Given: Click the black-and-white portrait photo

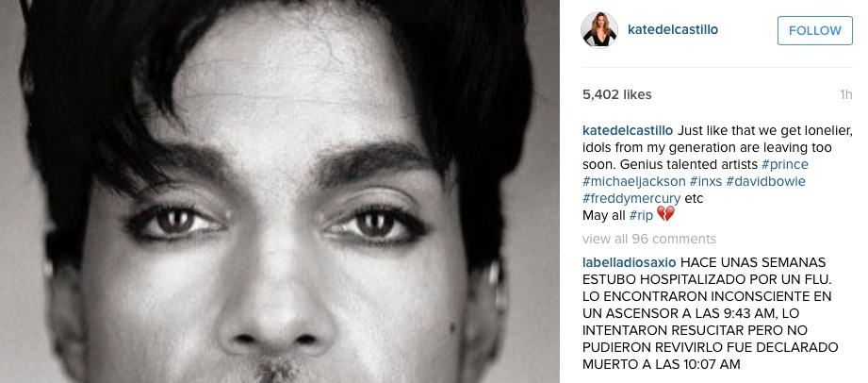Looking at the screenshot, I should tap(280, 191).
